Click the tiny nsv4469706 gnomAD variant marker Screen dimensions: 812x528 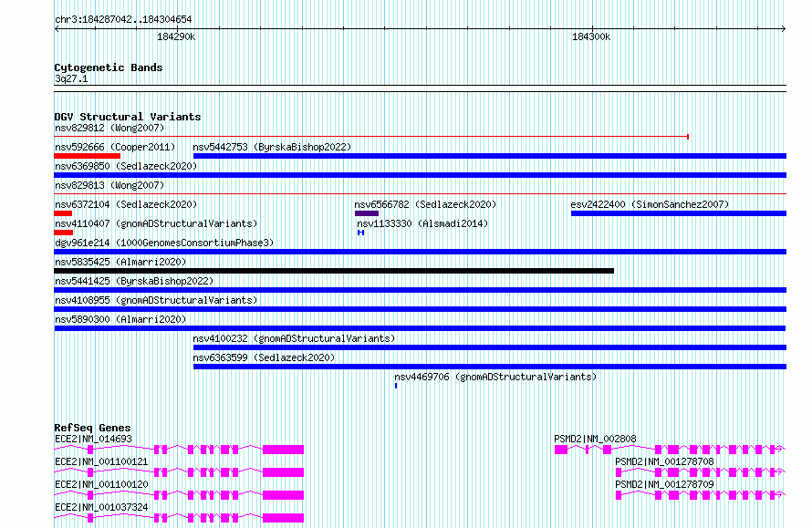pos(396,386)
